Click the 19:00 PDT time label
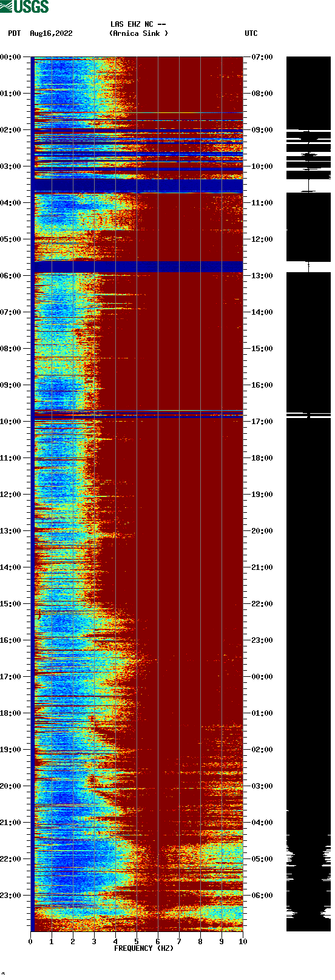Image resolution: width=335 pixels, height=980 pixels. click(11, 750)
